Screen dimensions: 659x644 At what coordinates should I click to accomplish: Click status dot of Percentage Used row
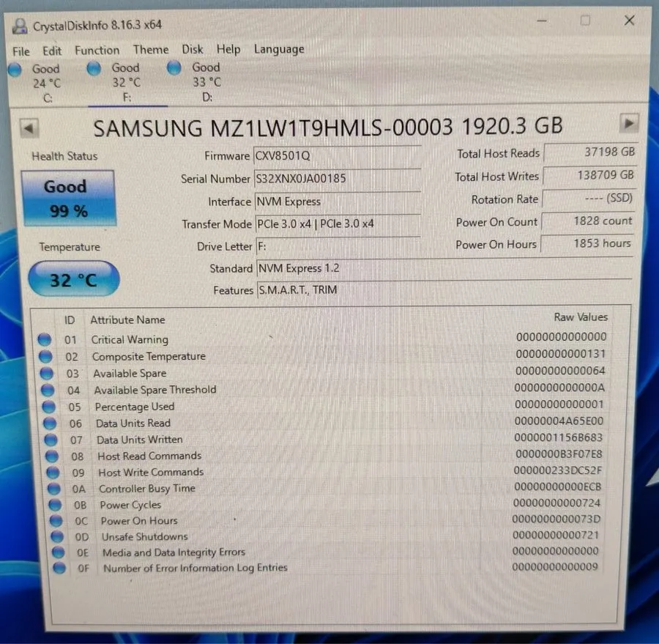coord(49,407)
